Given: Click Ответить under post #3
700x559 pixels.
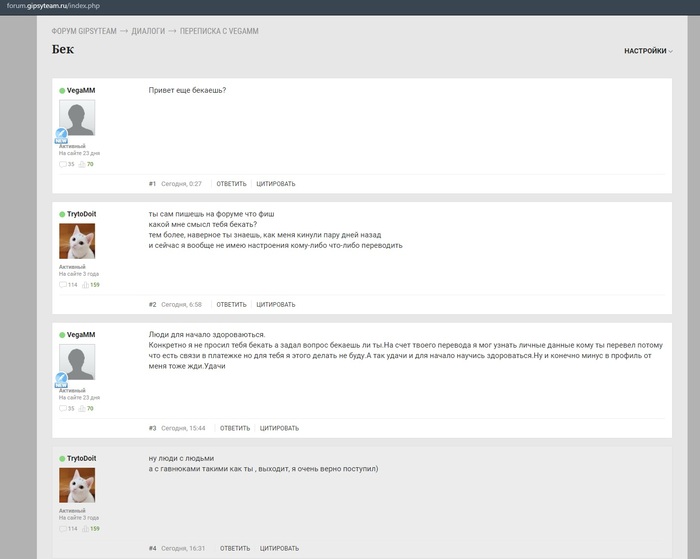Looking at the screenshot, I should pos(235,428).
